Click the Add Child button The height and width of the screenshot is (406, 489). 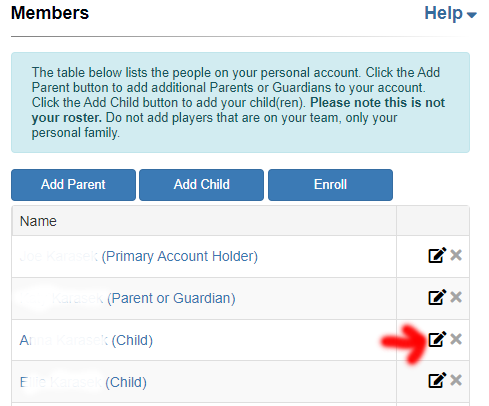(201, 185)
